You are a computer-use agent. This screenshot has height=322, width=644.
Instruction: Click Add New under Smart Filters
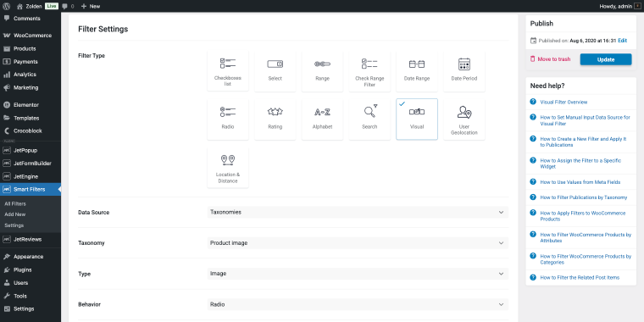(15, 214)
